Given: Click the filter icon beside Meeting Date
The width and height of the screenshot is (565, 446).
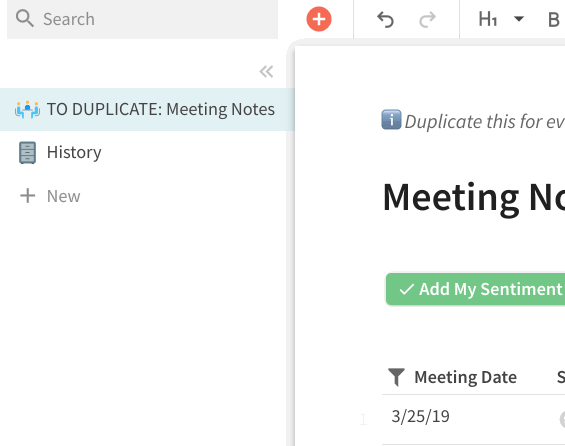Looking at the screenshot, I should pos(396,377).
